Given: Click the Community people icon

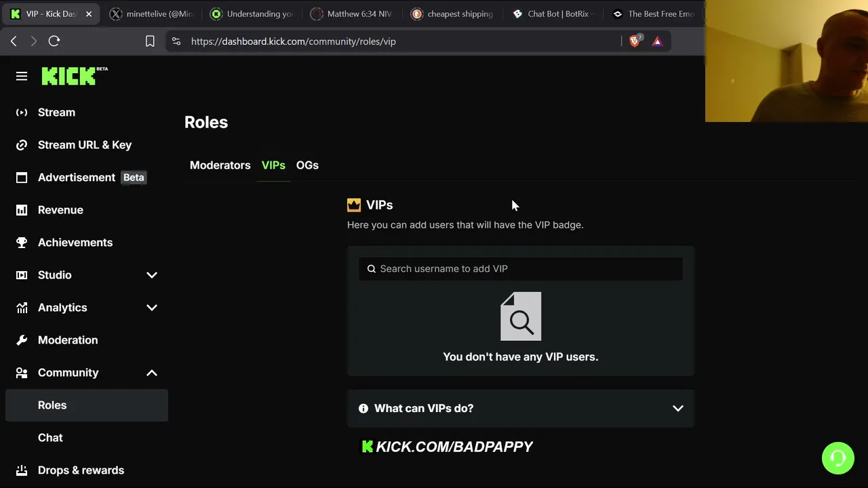Looking at the screenshot, I should [22, 373].
